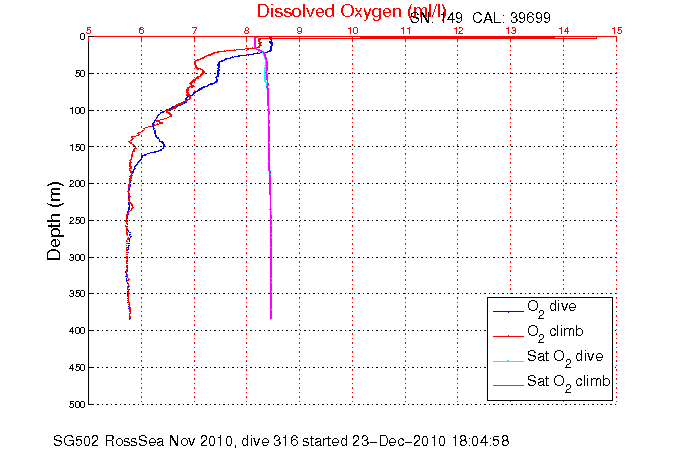
Task: Click the oxygen axis tick label 9
Action: point(300,30)
